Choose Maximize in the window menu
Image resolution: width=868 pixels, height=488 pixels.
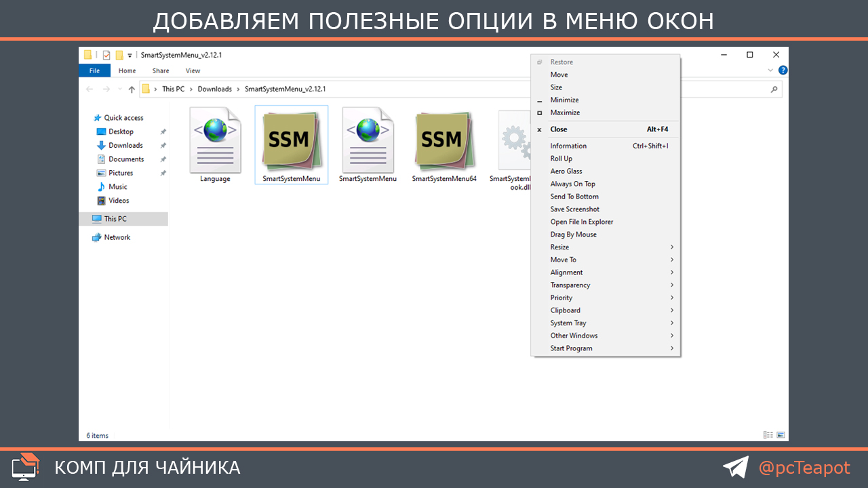pyautogui.click(x=606, y=113)
